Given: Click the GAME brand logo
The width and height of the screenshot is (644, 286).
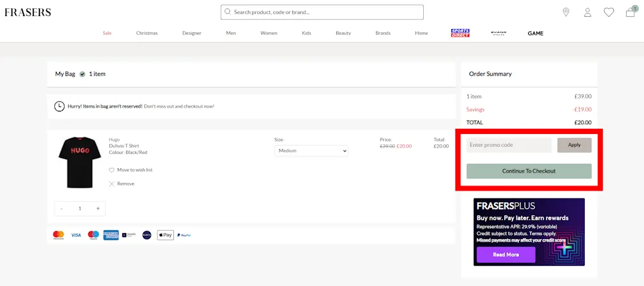Looking at the screenshot, I should point(535,33).
